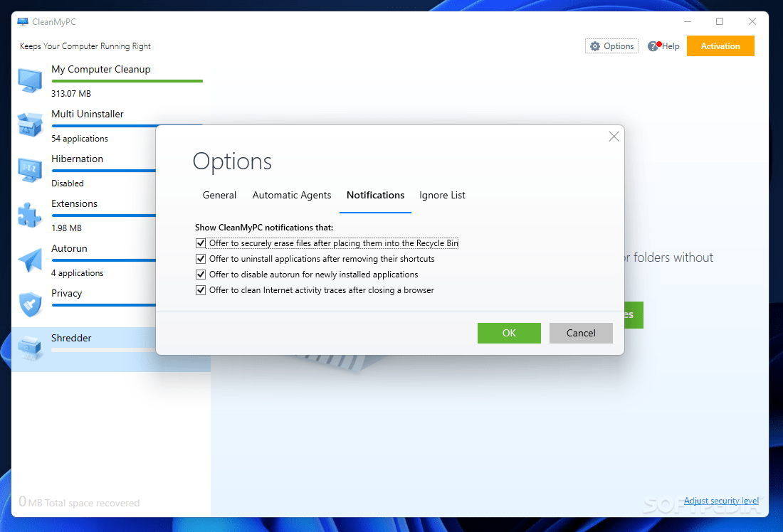The image size is (783, 532).
Task: Close the CleanMyPC main window
Action: point(752,21)
